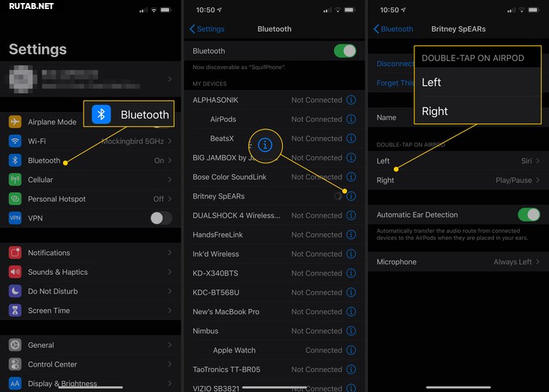
Task: Open info icon for Apple Watch
Action: pyautogui.click(x=350, y=351)
